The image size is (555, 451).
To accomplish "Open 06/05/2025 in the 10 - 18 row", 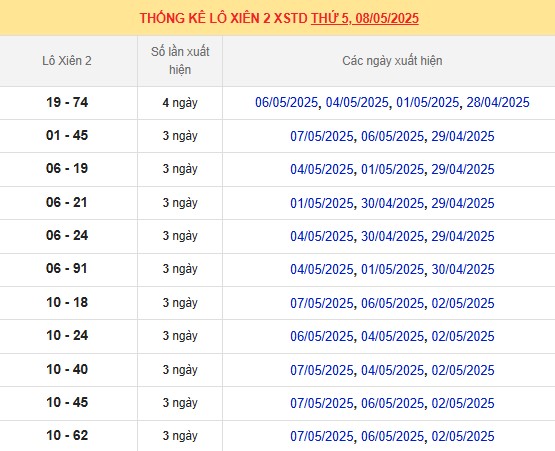I will point(392,303).
